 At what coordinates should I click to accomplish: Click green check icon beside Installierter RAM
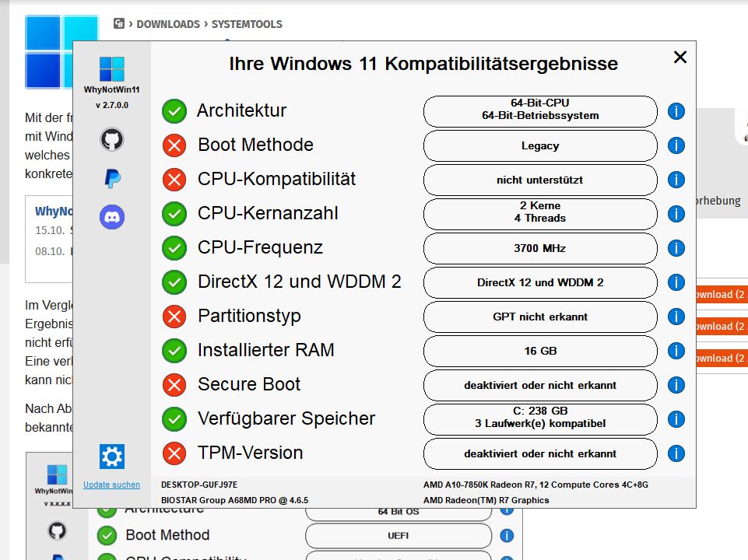(x=174, y=351)
